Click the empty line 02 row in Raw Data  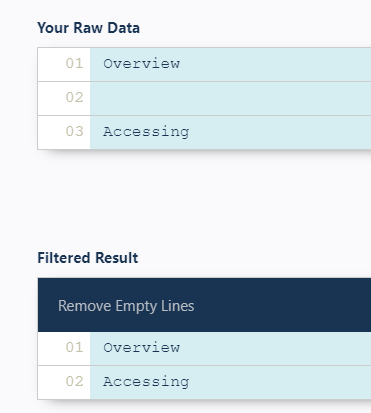(x=230, y=98)
